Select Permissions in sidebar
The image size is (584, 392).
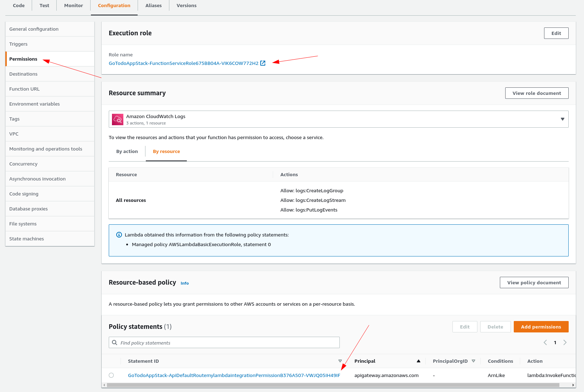(x=50, y=59)
